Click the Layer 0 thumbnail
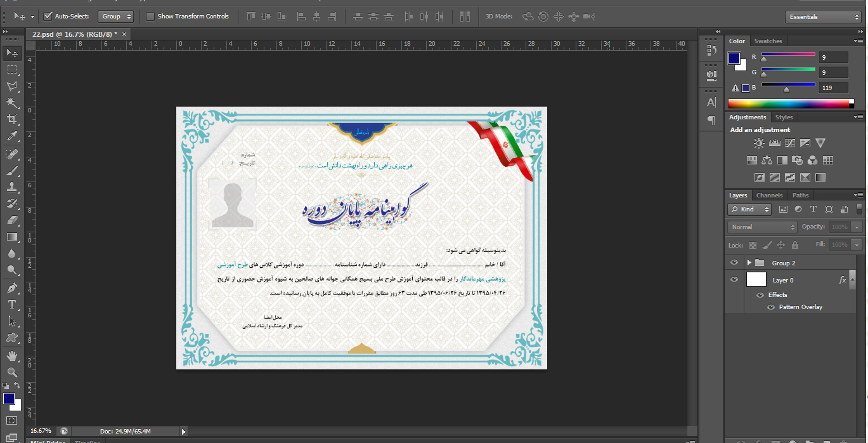 point(756,280)
